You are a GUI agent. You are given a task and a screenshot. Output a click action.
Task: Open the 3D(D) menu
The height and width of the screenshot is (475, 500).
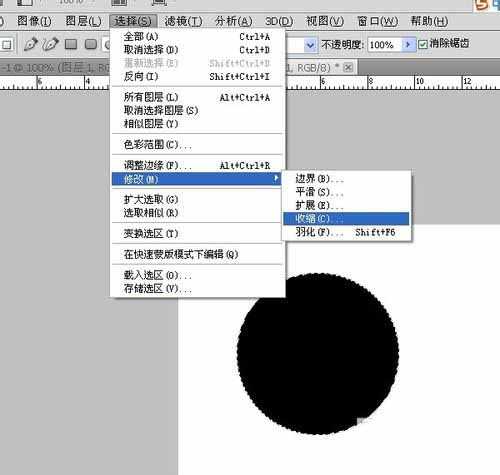(279, 21)
